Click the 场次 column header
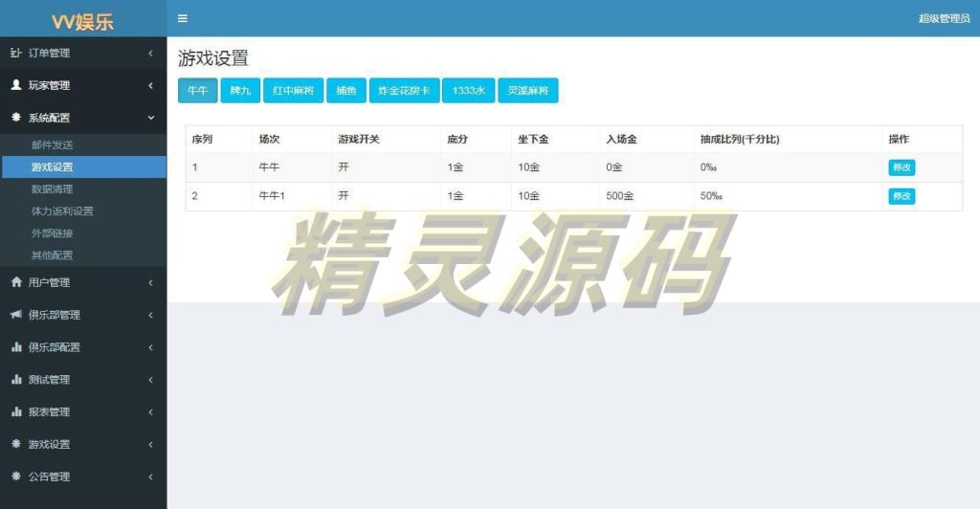Viewport: 980px width, 509px height. 269,140
